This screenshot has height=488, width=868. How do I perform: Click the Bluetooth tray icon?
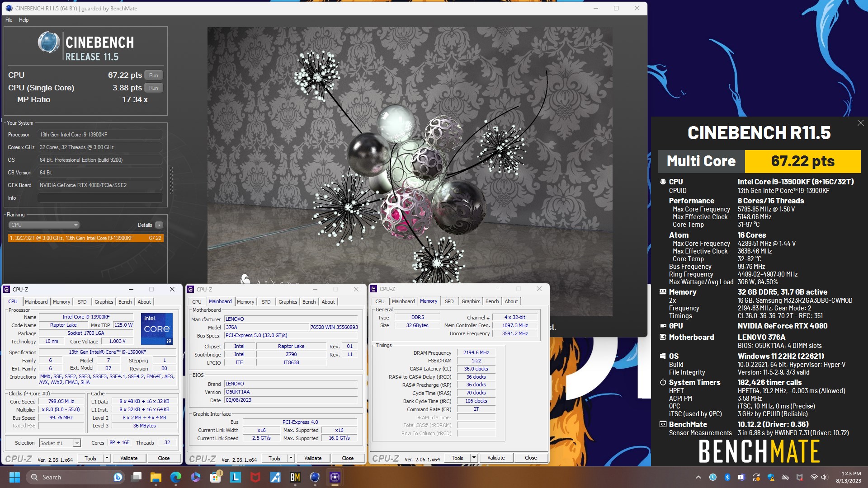point(727,477)
